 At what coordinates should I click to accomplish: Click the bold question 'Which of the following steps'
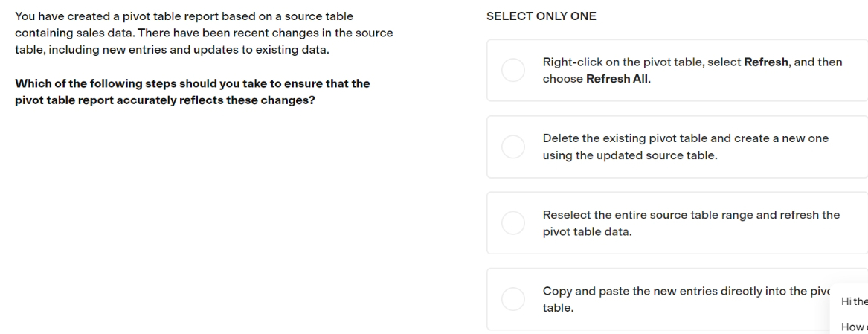tap(192, 92)
